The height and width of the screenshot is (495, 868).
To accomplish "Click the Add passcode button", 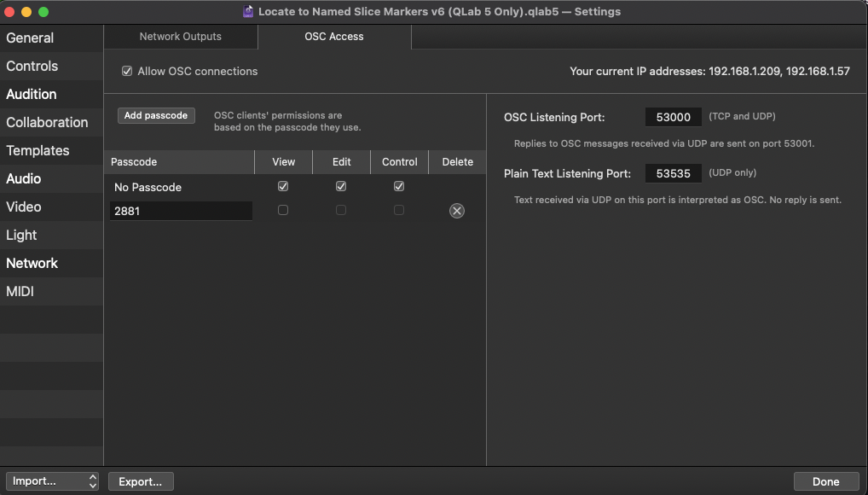I will 156,115.
